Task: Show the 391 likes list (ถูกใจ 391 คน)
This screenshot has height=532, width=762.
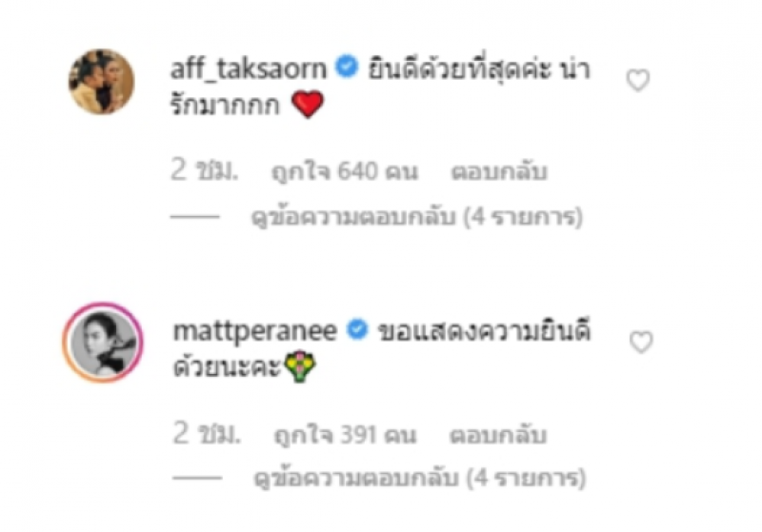Action: [x=346, y=435]
